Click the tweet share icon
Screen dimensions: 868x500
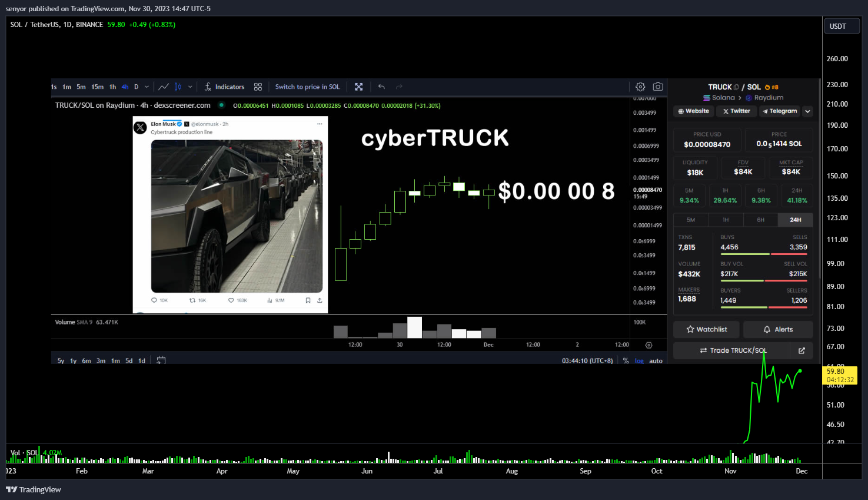tap(320, 300)
